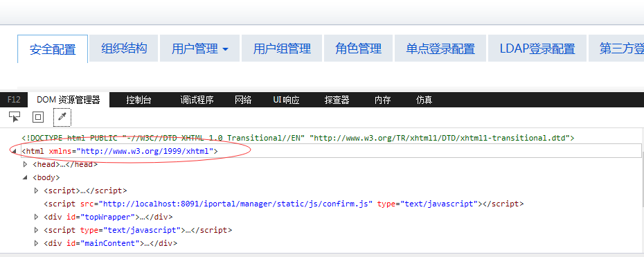Open the 内存 memory tab
The height and width of the screenshot is (257, 644).
click(x=382, y=100)
